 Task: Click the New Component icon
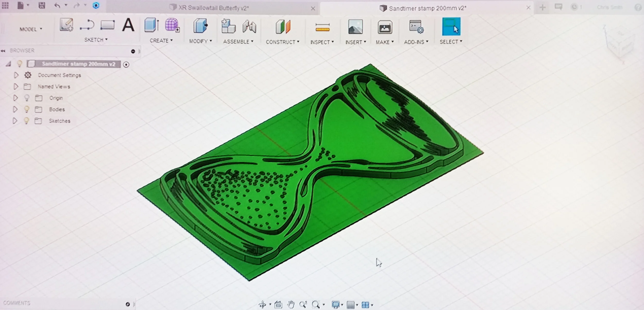[228, 26]
